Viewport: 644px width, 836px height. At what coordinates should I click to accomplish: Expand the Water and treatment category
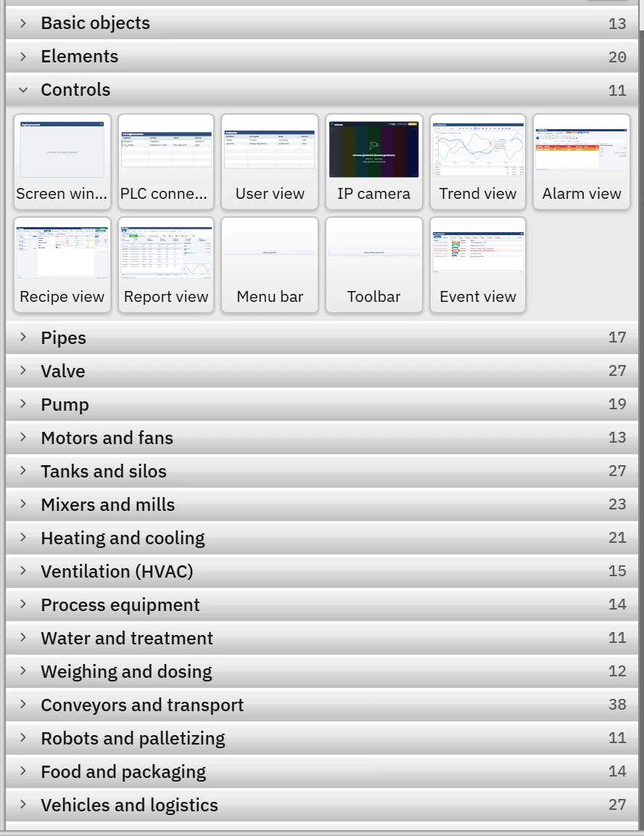coord(322,638)
